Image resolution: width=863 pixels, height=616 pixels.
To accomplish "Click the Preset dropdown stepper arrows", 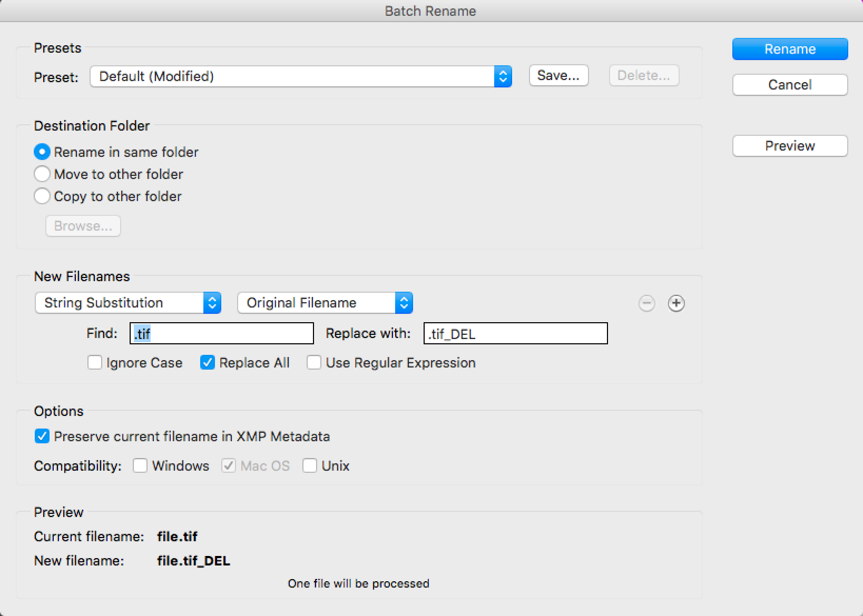I will [x=503, y=76].
